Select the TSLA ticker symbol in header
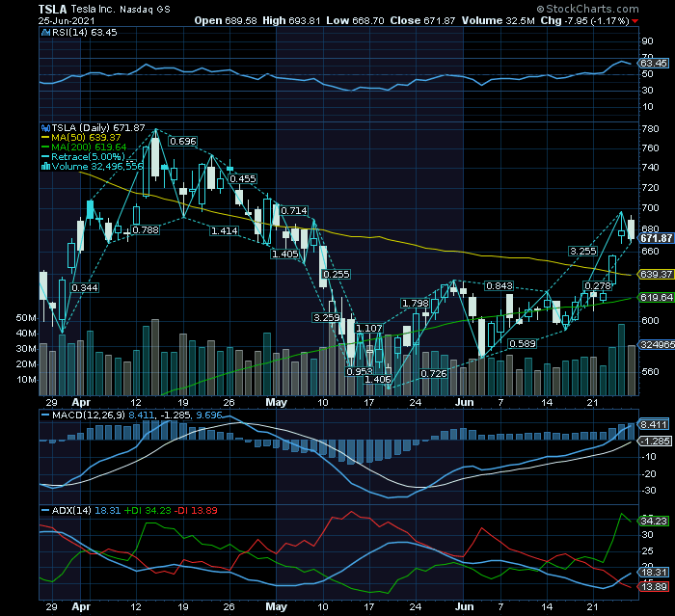The height and width of the screenshot is (616, 675). point(52,9)
